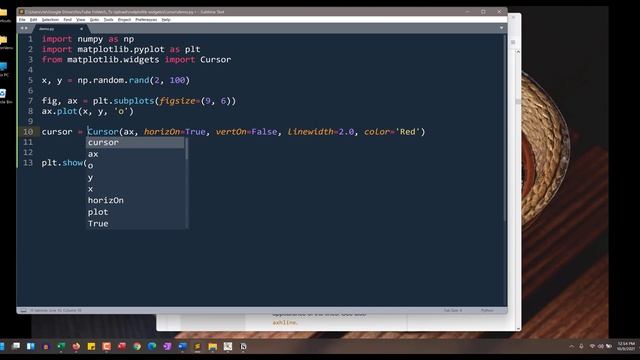Click the background window's vertical scrollbar thumb
Image resolution: width=640 pixels, height=360 pixels.
coord(518,102)
